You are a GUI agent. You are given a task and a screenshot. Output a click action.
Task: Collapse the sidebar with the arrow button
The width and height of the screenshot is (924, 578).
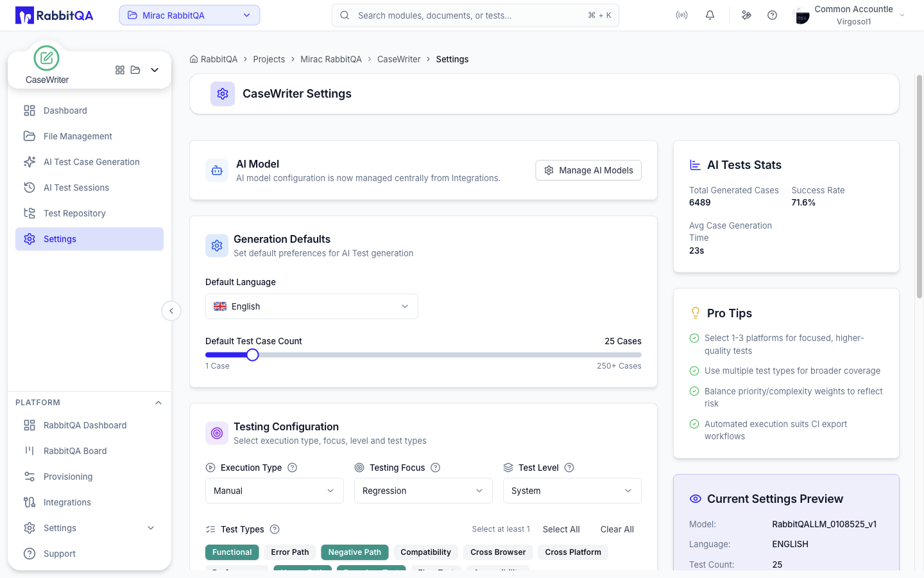(171, 311)
